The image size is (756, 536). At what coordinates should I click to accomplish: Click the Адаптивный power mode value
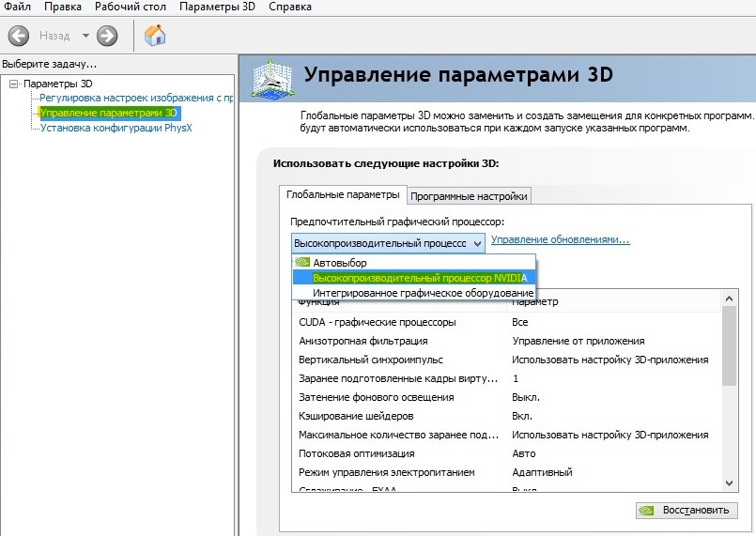pos(542,472)
